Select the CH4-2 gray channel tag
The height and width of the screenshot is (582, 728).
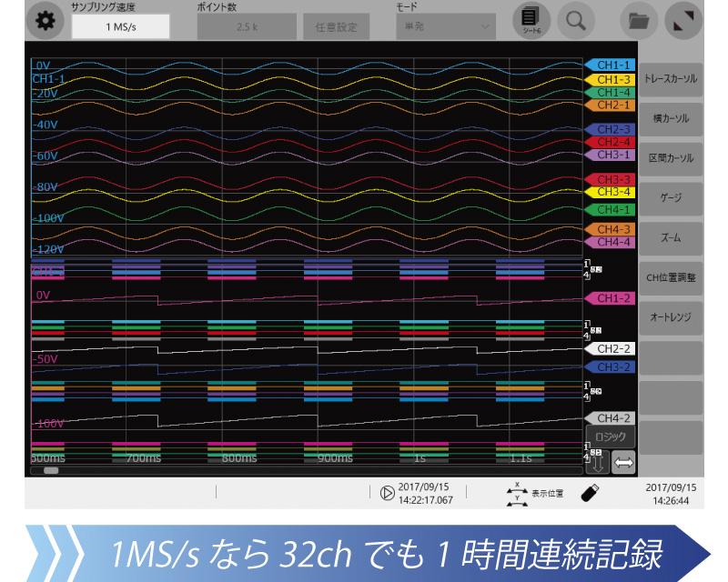point(610,418)
